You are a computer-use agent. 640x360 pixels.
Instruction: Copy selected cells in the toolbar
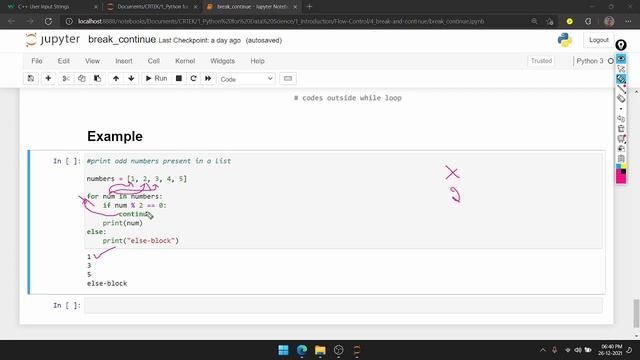(82, 78)
